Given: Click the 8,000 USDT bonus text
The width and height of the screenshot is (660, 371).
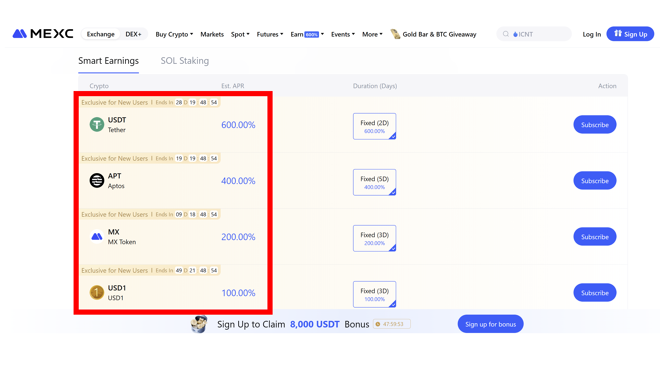Looking at the screenshot, I should pyautogui.click(x=314, y=324).
